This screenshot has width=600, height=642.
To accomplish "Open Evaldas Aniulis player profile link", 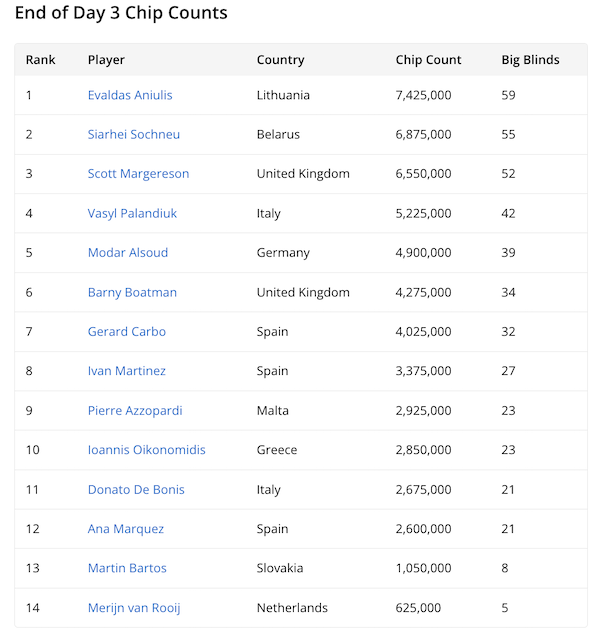I will 130,95.
